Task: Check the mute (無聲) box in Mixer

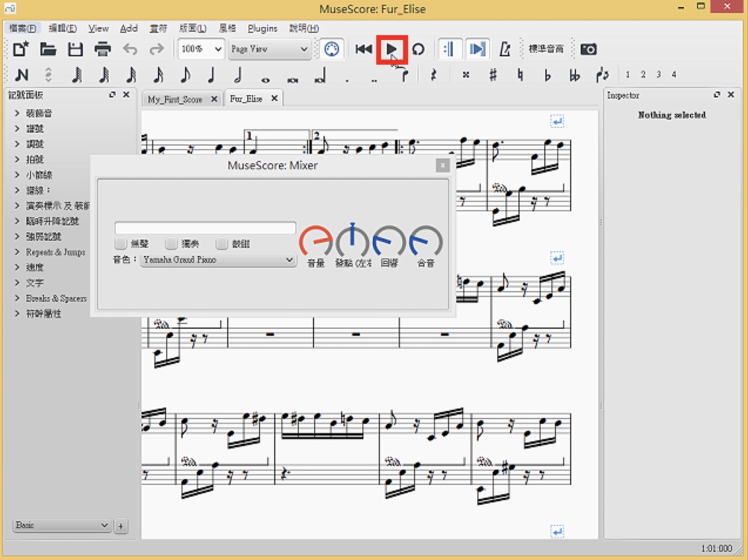Action: (121, 243)
